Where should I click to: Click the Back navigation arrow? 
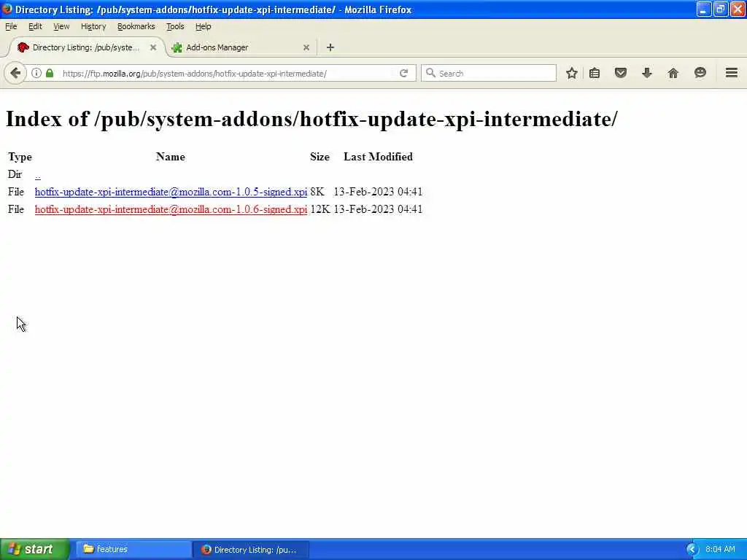point(15,73)
